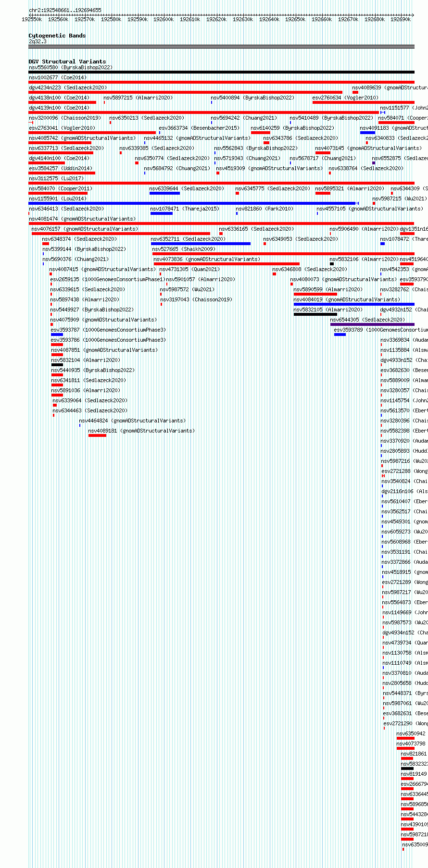Image resolution: width=428 pixels, height=868 pixels.
Task: Click nsv584070 (Cooper2011) label
Action: coord(61,188)
